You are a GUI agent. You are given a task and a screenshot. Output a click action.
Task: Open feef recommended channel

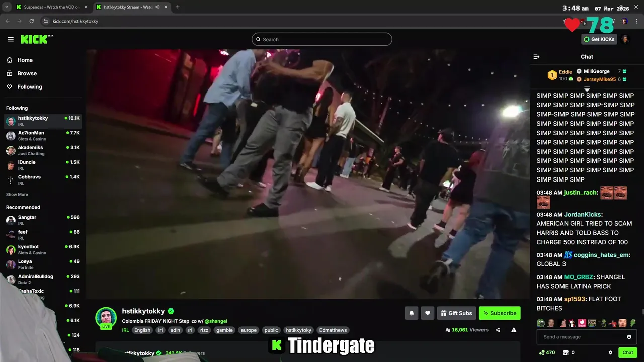pyautogui.click(x=43, y=234)
